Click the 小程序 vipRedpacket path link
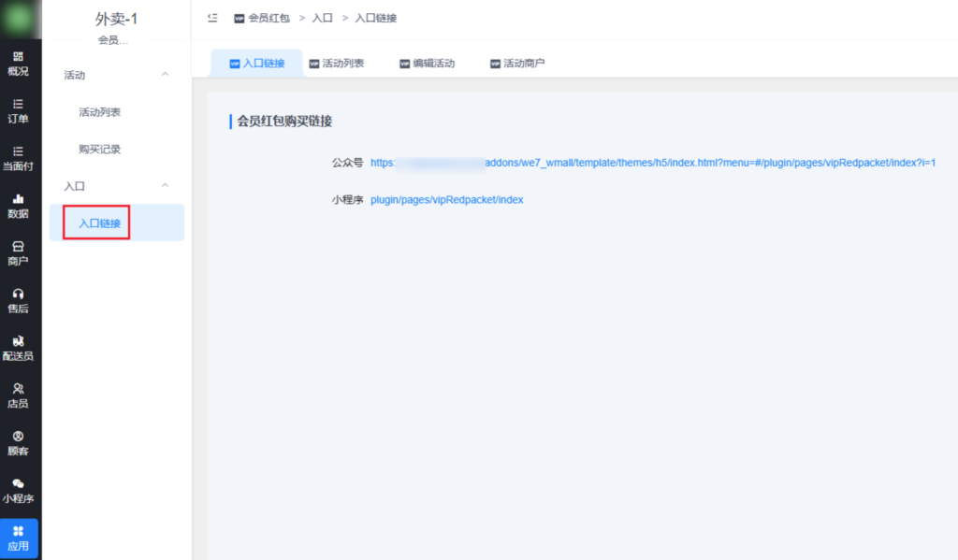Image resolution: width=958 pixels, height=560 pixels. pyautogui.click(x=447, y=199)
